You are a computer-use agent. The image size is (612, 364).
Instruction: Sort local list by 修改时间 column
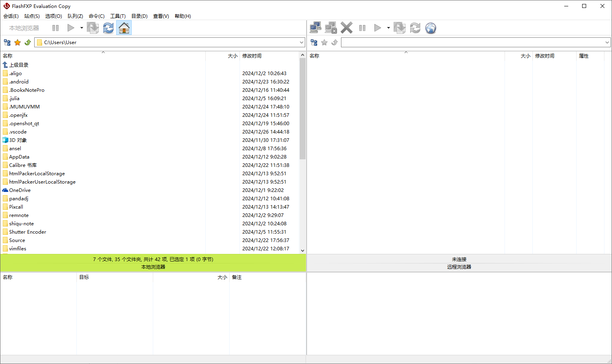click(269, 56)
